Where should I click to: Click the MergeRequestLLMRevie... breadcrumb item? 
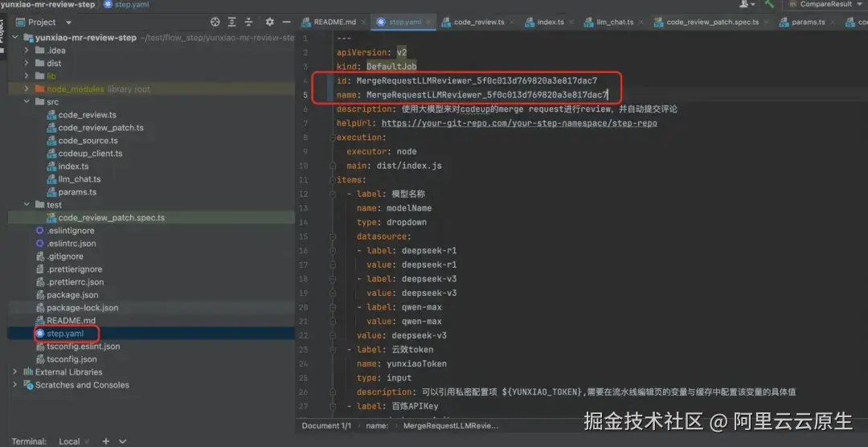tap(451, 426)
